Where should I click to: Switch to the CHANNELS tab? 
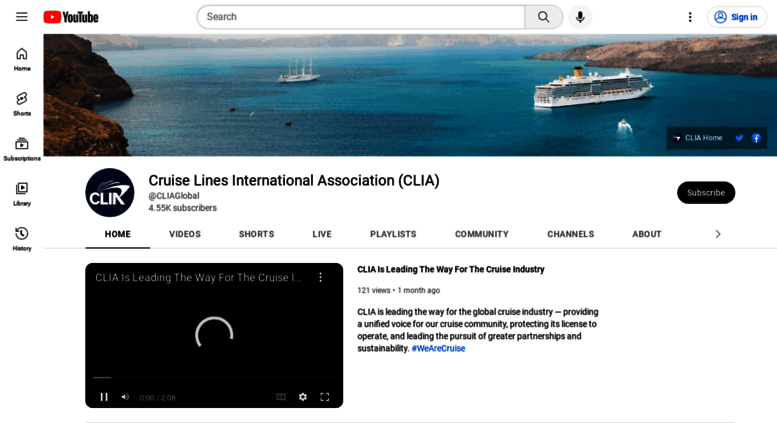pyautogui.click(x=570, y=234)
